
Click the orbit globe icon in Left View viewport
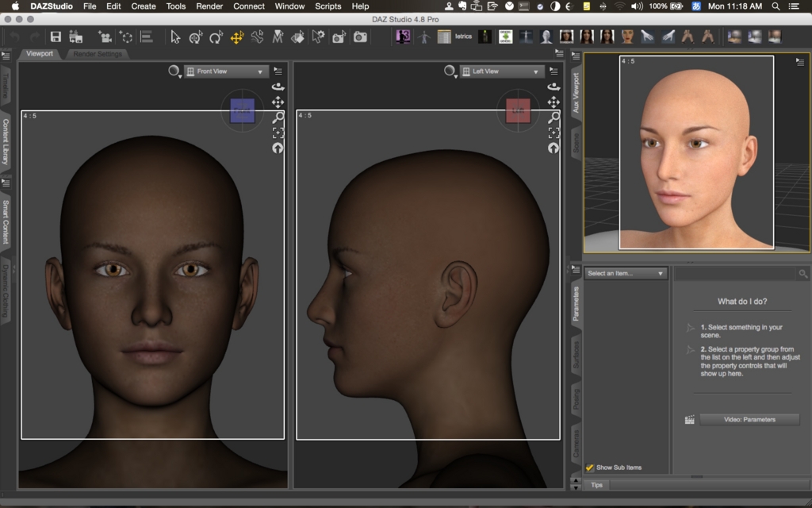tap(553, 146)
